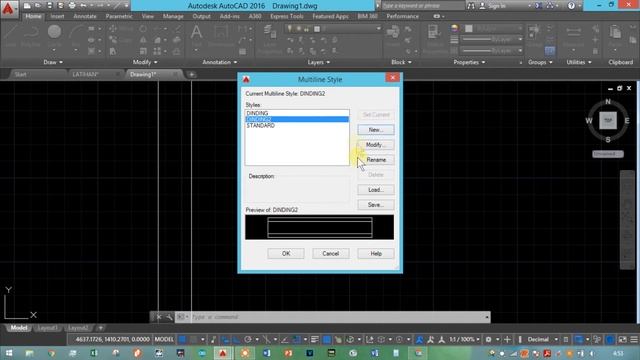Expand the Utilities panel dropdown
The width and height of the screenshot is (640, 360).
coord(579,62)
